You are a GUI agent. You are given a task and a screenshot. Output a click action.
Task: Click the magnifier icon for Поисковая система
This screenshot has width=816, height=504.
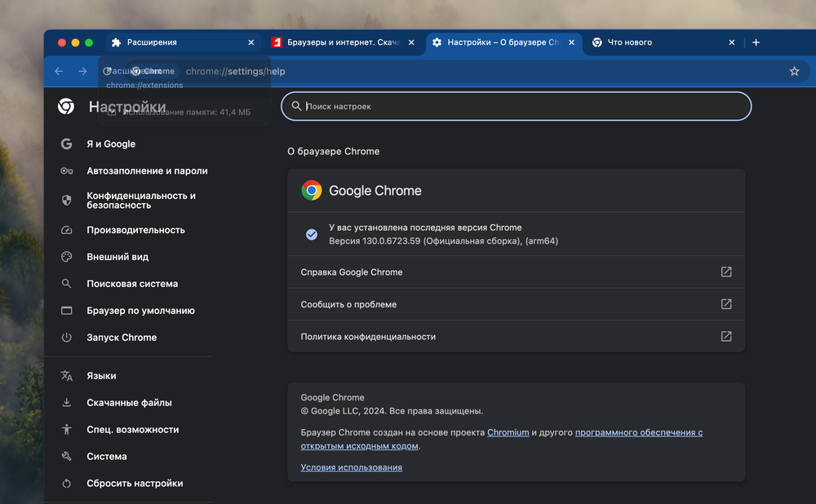click(x=67, y=284)
